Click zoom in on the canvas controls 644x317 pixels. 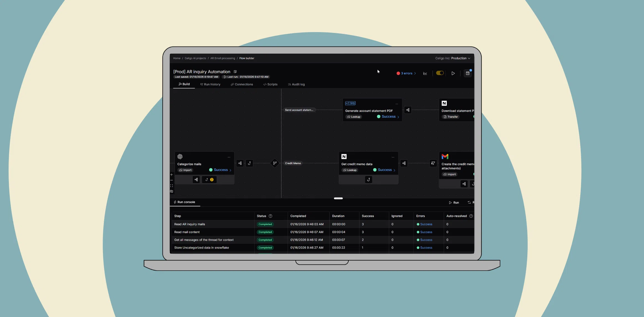click(171, 175)
